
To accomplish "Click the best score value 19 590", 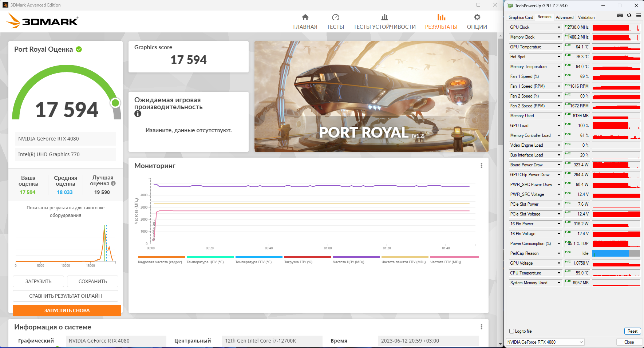I will click(x=102, y=192).
